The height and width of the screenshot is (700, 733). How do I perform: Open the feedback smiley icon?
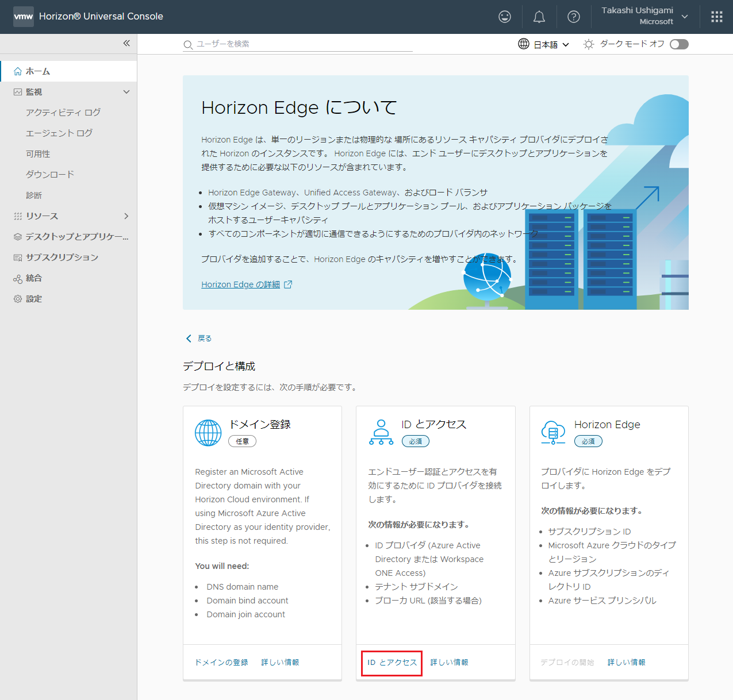504,16
